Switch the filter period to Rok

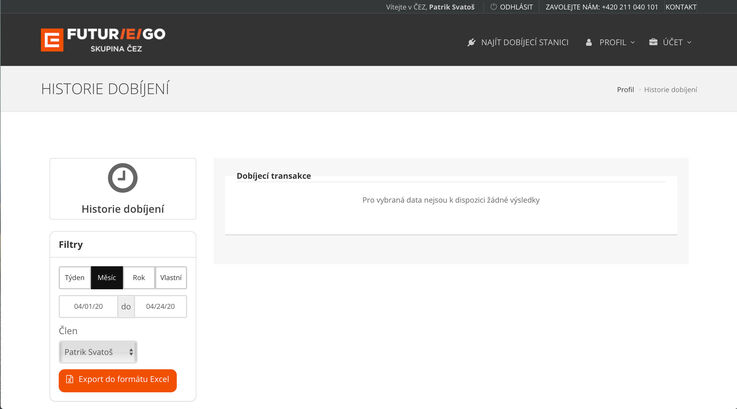tap(139, 277)
